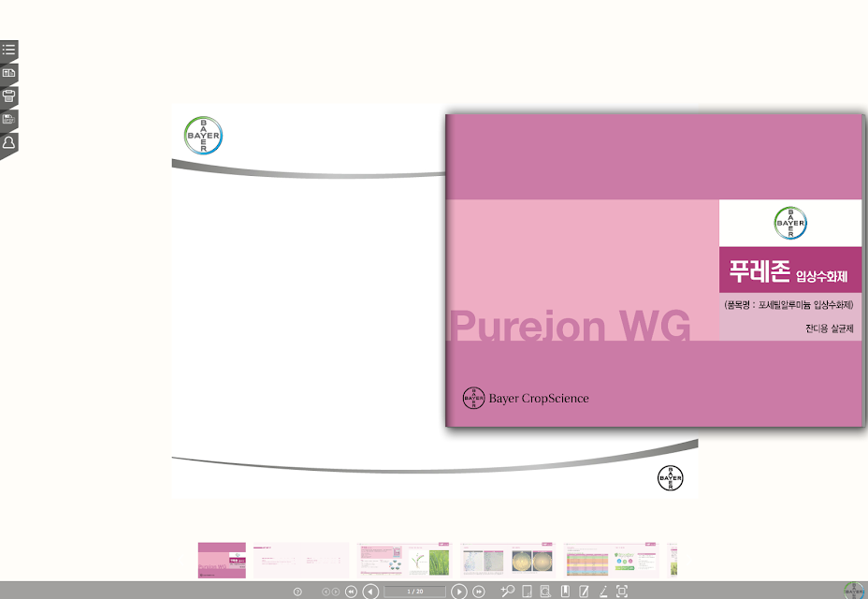
Task: Click the search-in-document icon
Action: point(545,592)
